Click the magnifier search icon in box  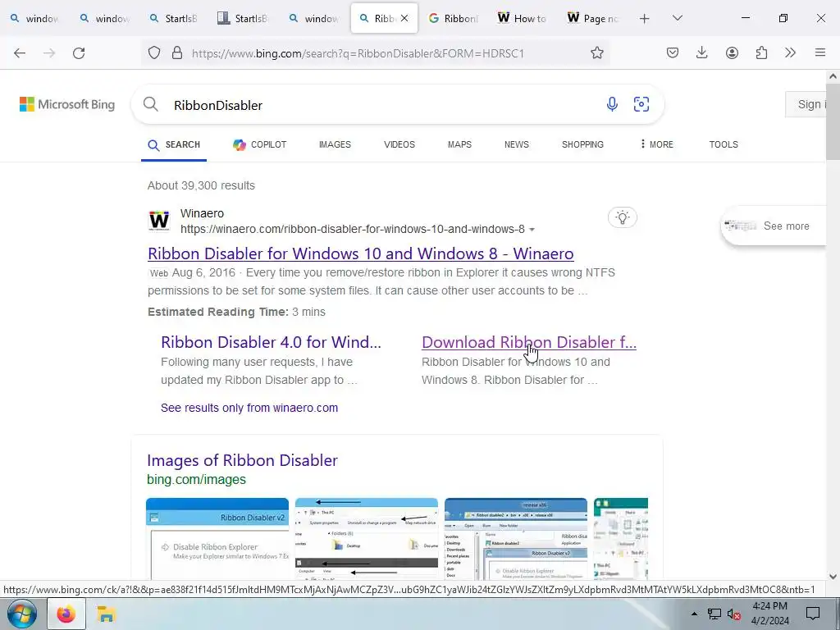(151, 104)
